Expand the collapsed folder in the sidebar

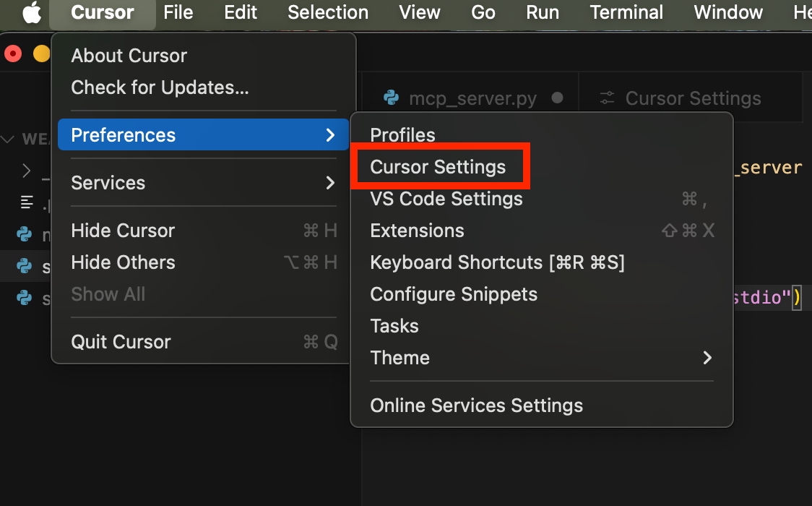(x=27, y=171)
